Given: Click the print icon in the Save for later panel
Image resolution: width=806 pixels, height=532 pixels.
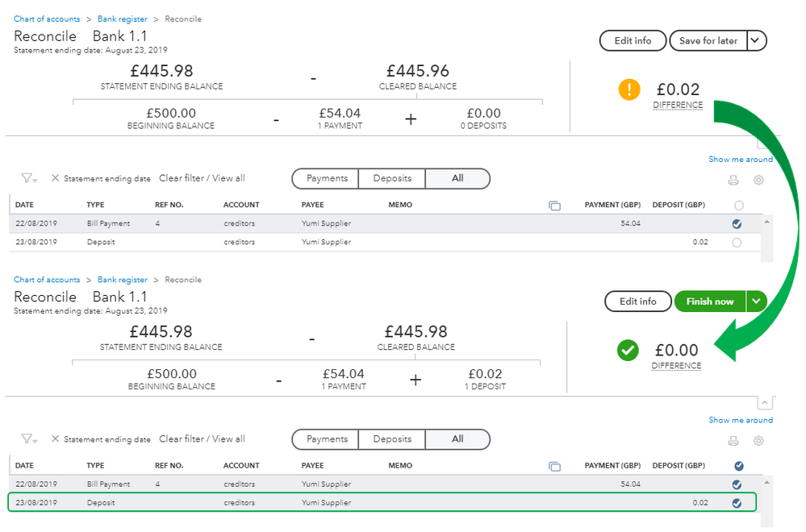Looking at the screenshot, I should (x=733, y=181).
